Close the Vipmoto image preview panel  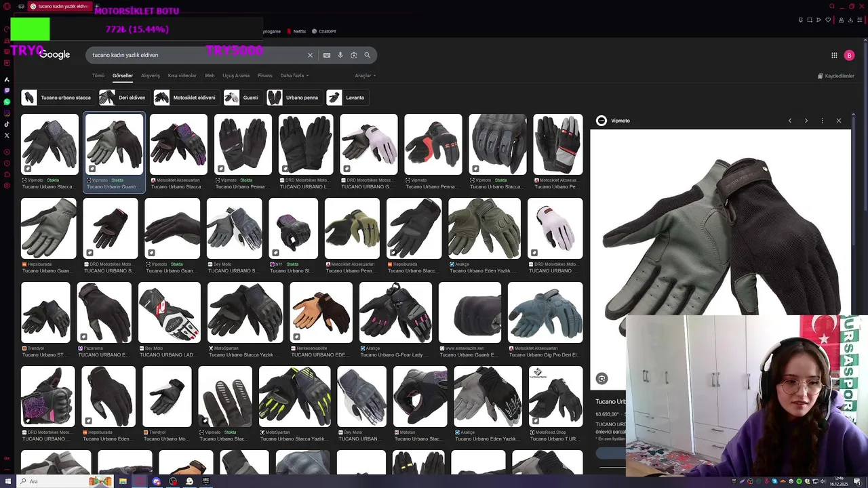point(839,121)
